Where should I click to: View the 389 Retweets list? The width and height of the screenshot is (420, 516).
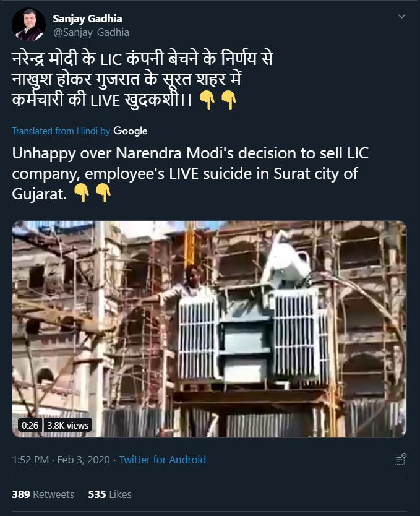43,494
